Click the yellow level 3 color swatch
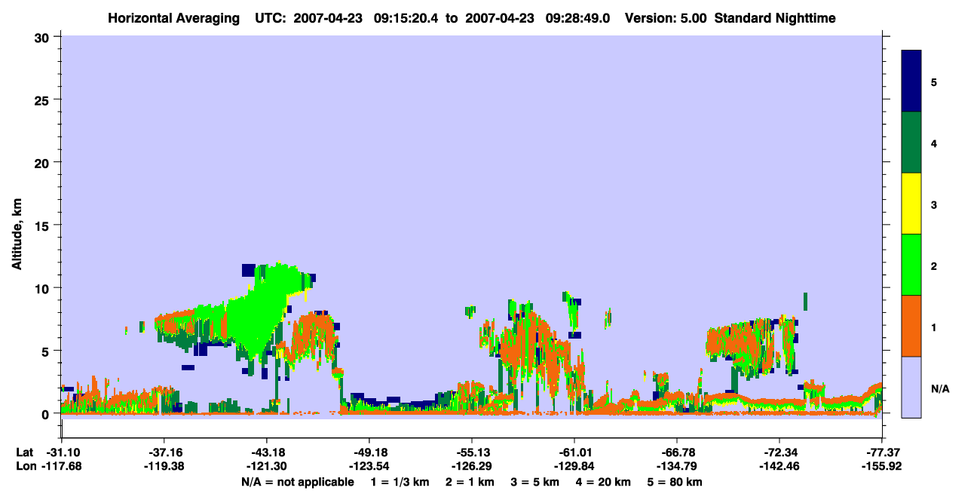The height and width of the screenshot is (503, 980). tap(911, 204)
